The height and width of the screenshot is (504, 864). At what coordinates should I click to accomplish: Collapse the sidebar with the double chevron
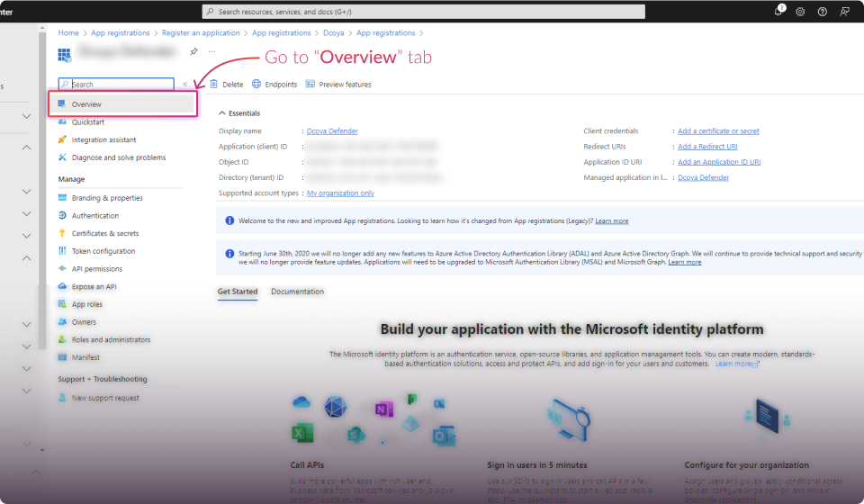click(x=184, y=85)
